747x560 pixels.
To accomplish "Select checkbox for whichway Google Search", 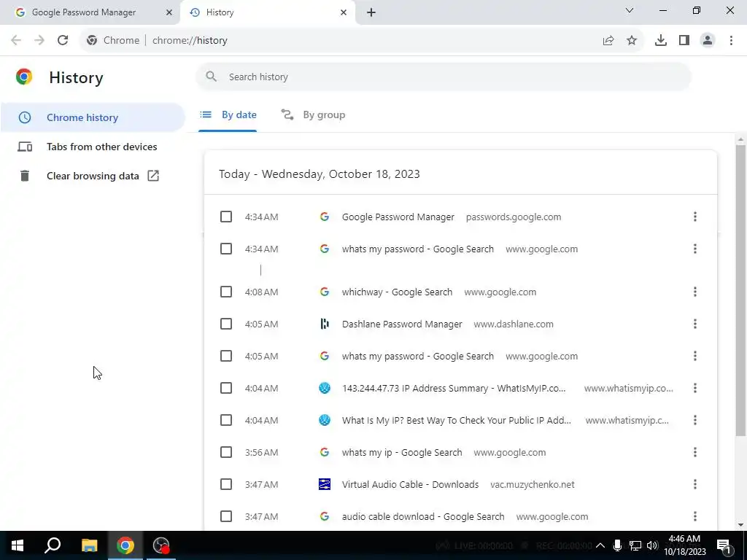I will pos(226,292).
